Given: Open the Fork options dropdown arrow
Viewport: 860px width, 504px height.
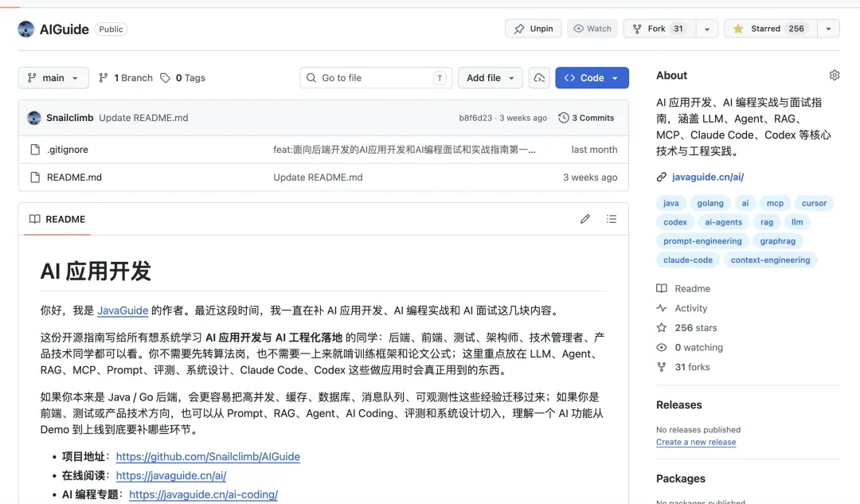Looking at the screenshot, I should [707, 29].
